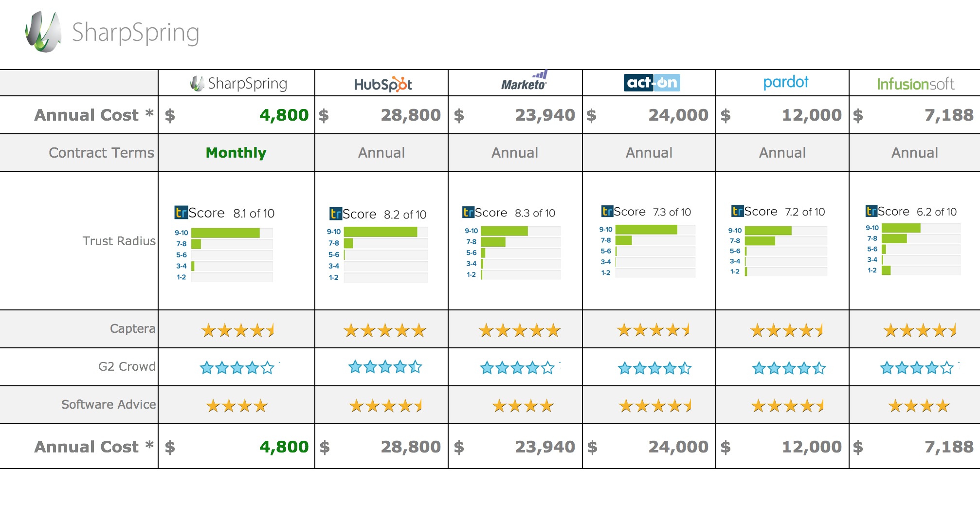Click act-on's Software Advice star rating
980x505 pixels.
click(x=655, y=405)
